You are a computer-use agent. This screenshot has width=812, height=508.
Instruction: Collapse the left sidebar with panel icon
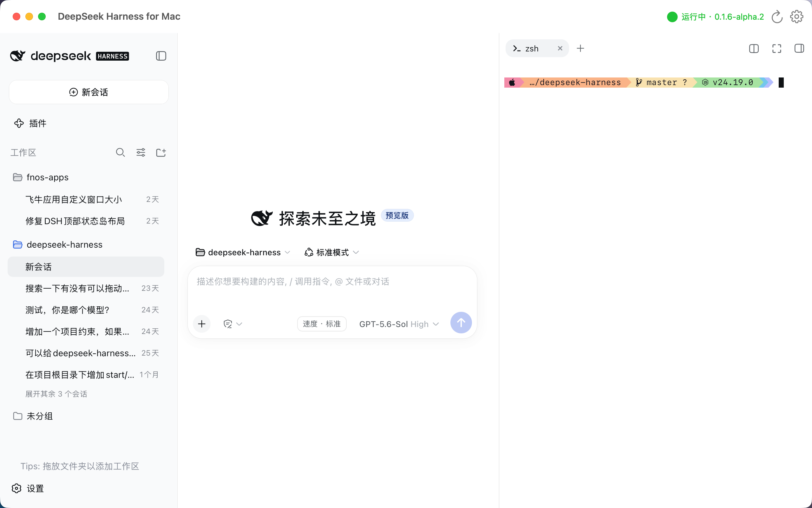pyautogui.click(x=161, y=56)
